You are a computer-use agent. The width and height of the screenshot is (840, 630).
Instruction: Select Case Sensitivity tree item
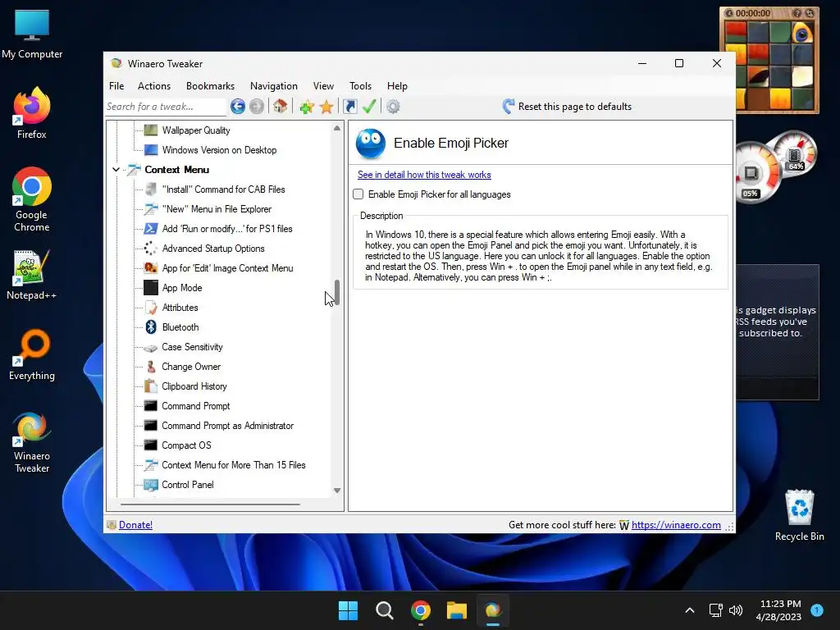[x=192, y=347]
